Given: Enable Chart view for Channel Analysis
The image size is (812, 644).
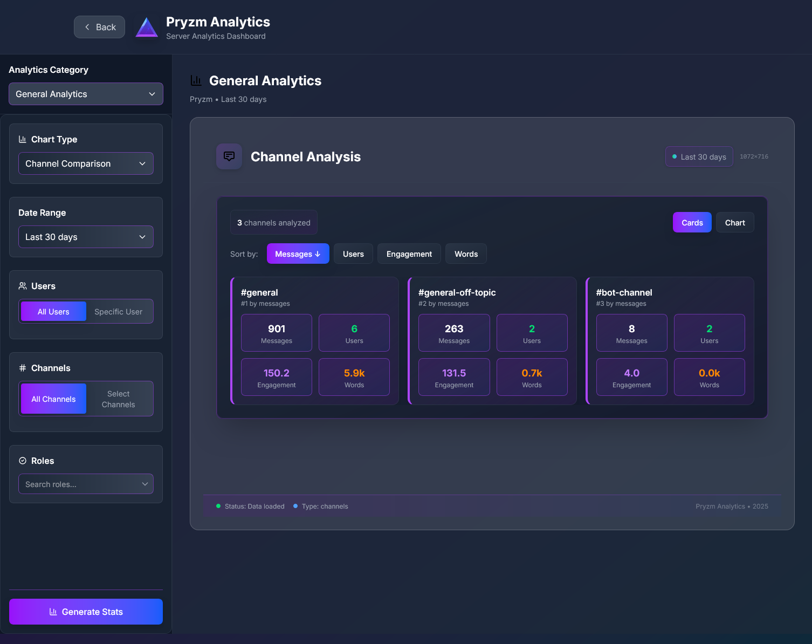Looking at the screenshot, I should (x=734, y=222).
